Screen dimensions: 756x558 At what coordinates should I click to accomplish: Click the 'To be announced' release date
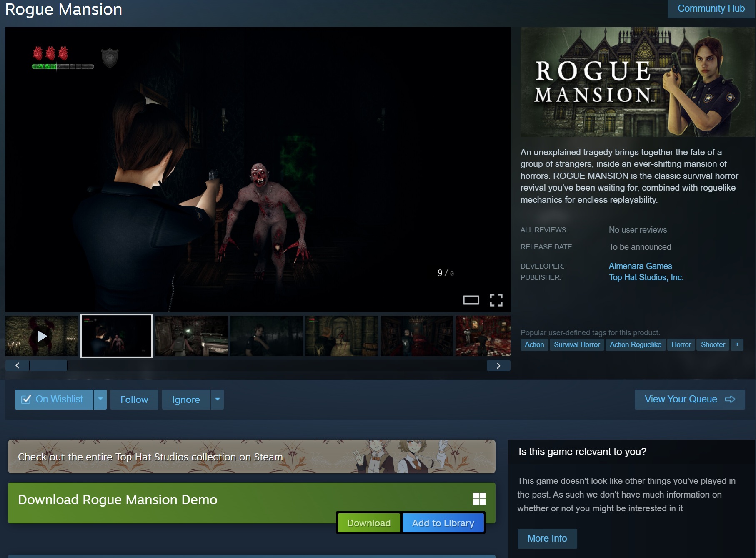640,247
